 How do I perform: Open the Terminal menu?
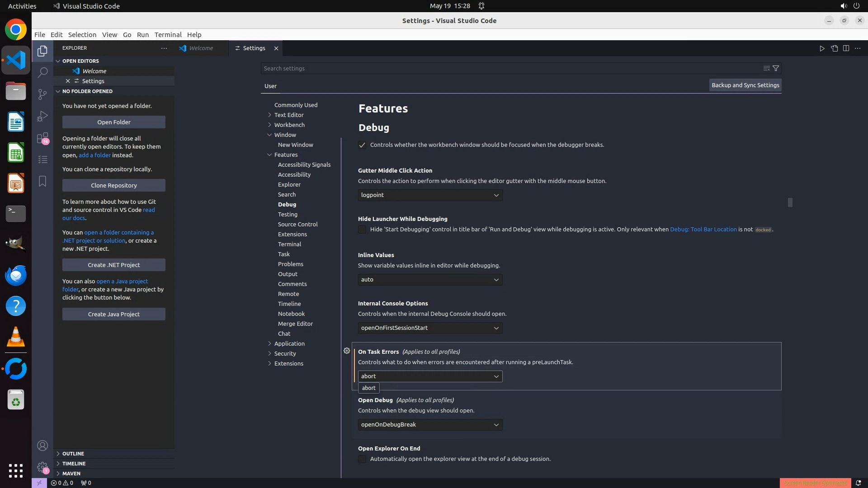pyautogui.click(x=168, y=35)
